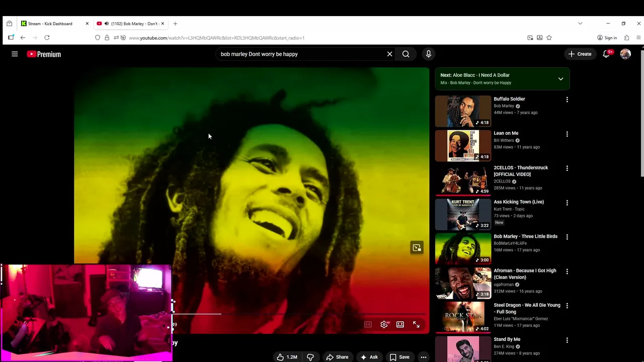Open options for Buffalo Soldier video
Viewport: 644px width, 362px height.
567,100
